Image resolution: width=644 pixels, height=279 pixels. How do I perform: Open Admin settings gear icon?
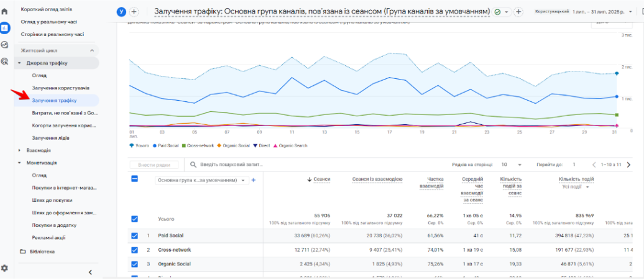5,268
